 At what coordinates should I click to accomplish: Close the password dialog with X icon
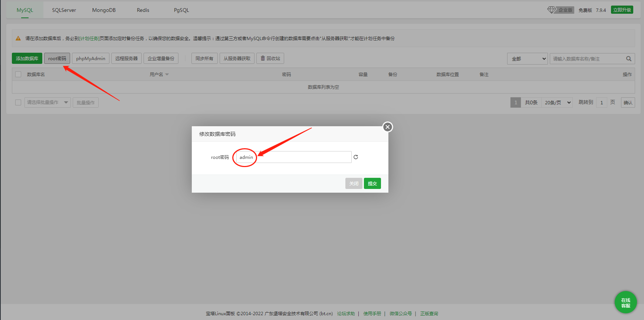388,127
